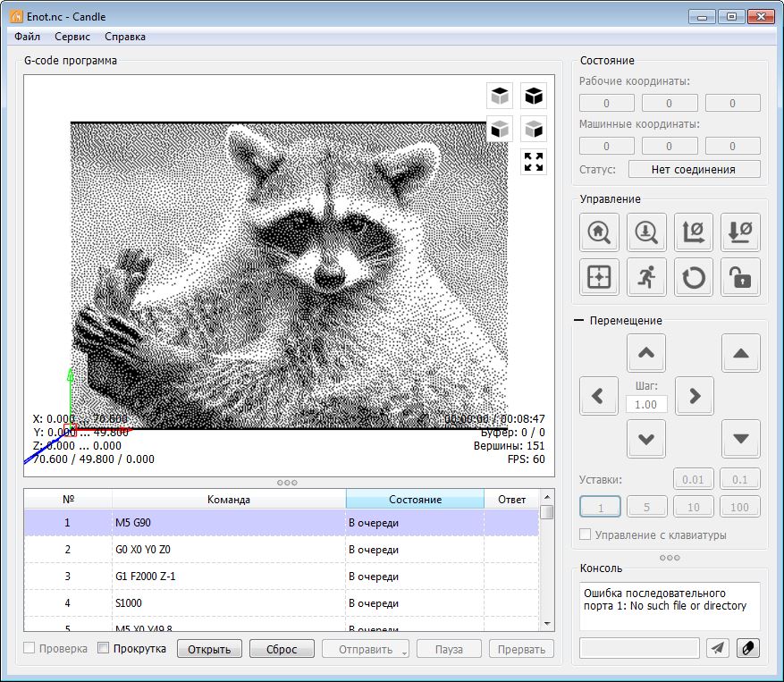Viewport: 784px width, 682px height.
Task: Reset the controller with circular arrow icon
Action: pyautogui.click(x=694, y=278)
